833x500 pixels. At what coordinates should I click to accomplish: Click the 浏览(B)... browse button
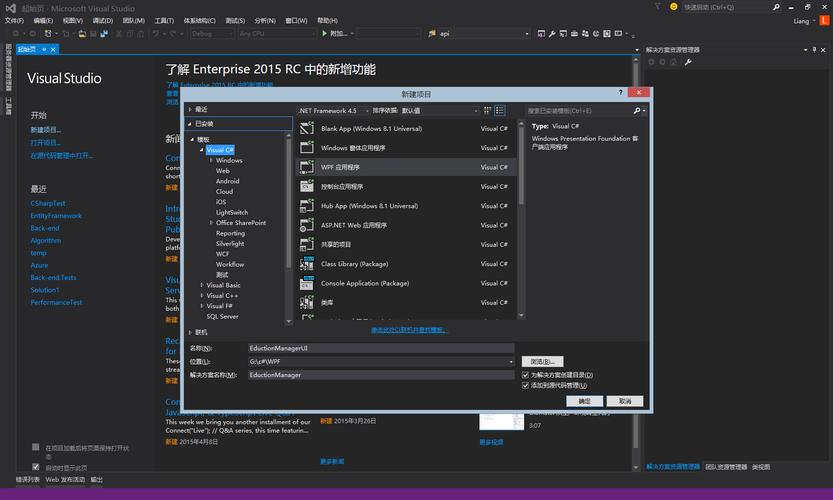pyautogui.click(x=542, y=361)
